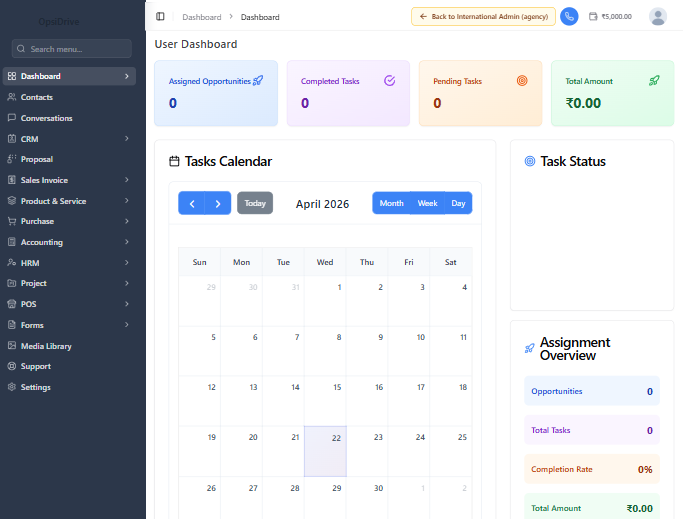This screenshot has width=683, height=519.
Task: Expand the Product & Service chevron
Action: point(127,200)
